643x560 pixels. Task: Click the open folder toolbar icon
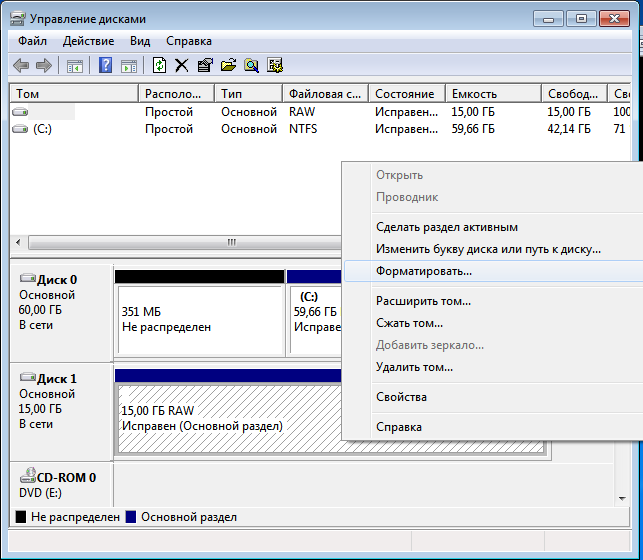228,65
